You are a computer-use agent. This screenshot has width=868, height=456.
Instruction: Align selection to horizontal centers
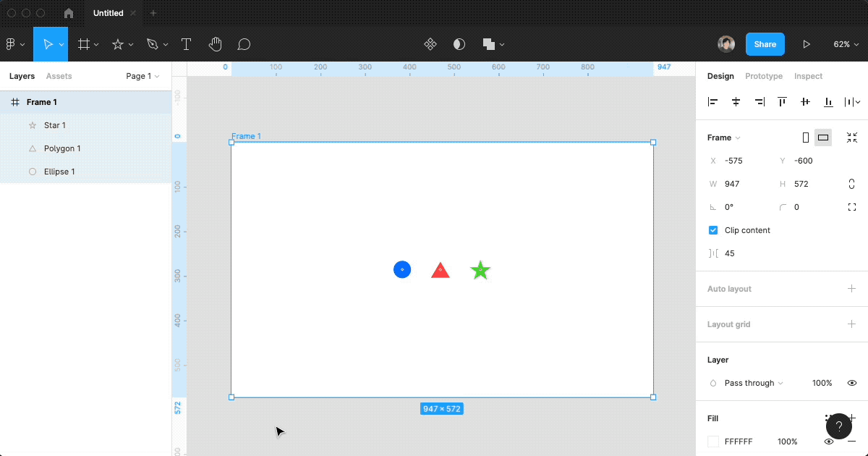point(736,102)
